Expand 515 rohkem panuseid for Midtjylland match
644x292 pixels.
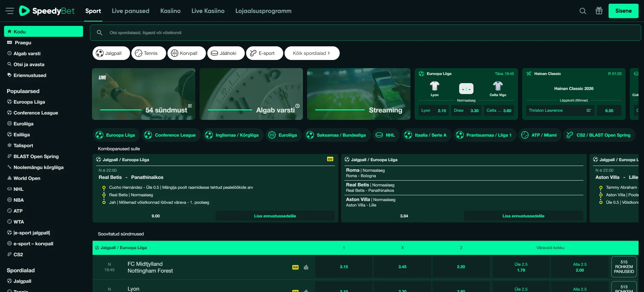[624, 267]
